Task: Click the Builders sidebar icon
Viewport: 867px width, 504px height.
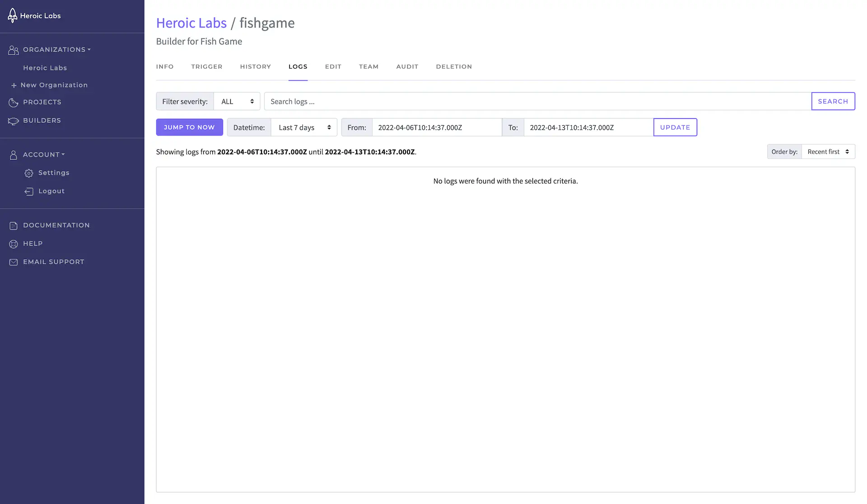Action: 13,121
